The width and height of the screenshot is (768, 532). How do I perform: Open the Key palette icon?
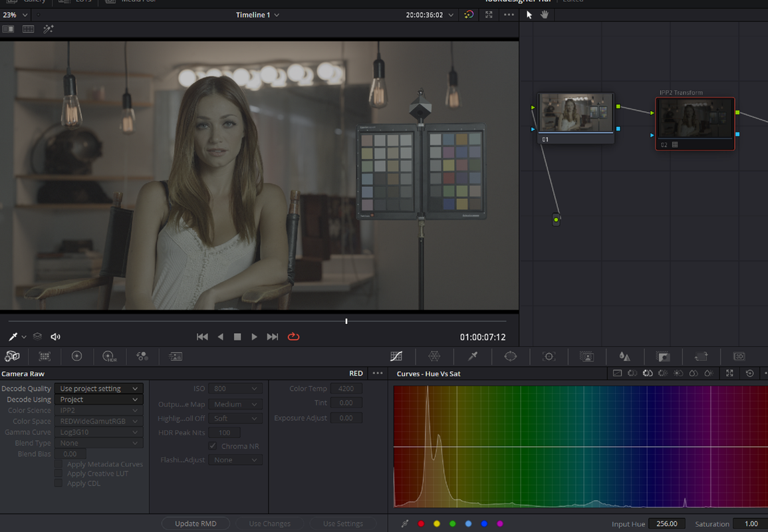tap(663, 356)
